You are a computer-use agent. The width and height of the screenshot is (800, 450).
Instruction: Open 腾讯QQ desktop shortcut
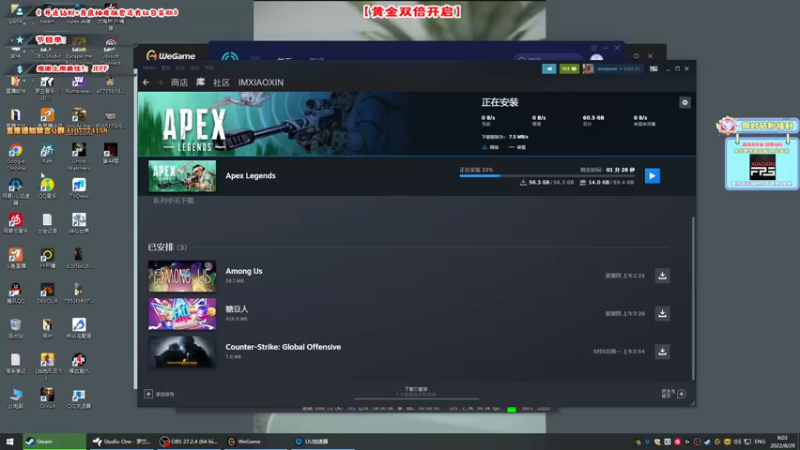tap(15, 293)
